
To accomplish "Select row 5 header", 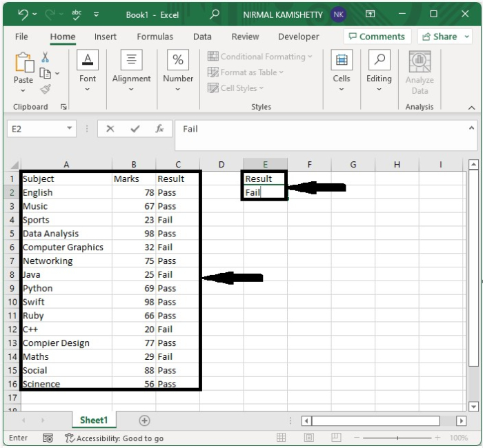I will coord(12,234).
